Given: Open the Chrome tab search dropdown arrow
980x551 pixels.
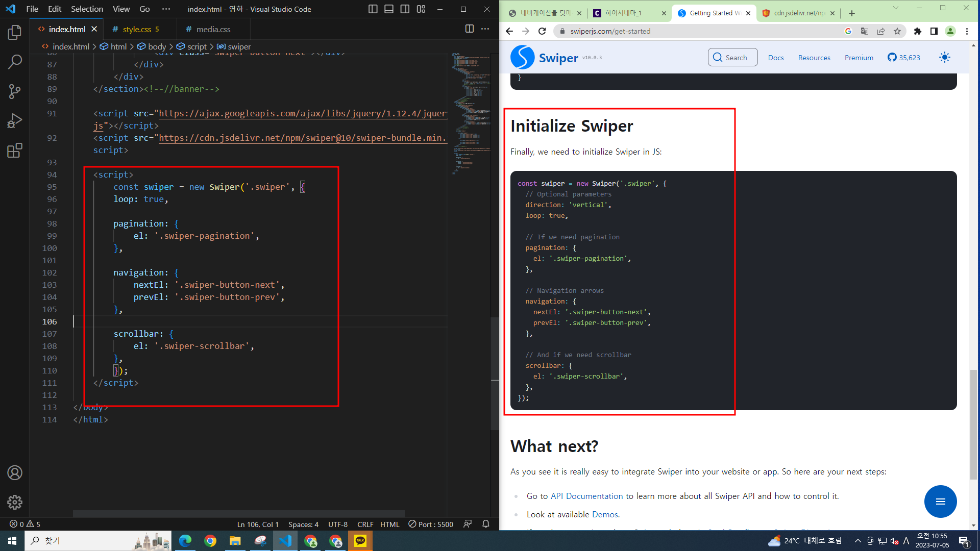Looking at the screenshot, I should [895, 8].
